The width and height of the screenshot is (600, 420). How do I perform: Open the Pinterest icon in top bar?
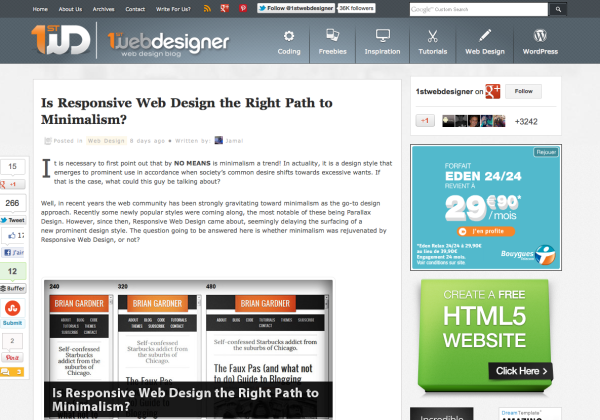(242, 8)
